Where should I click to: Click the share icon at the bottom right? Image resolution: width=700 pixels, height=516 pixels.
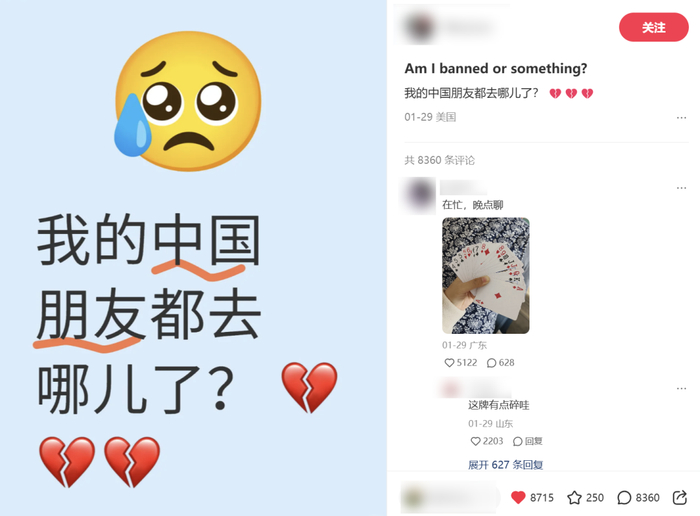679,497
